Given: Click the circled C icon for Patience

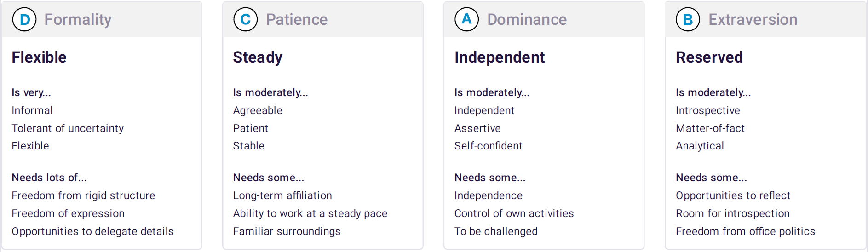Looking at the screenshot, I should [246, 19].
